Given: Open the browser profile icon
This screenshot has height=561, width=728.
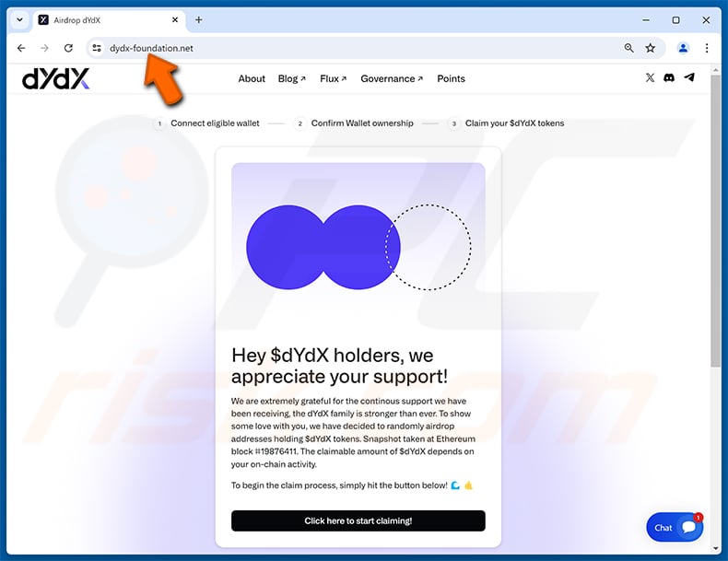Looking at the screenshot, I should (683, 48).
